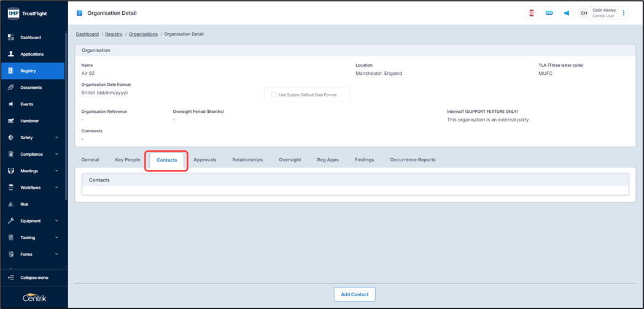This screenshot has height=309, width=644.
Task: Follow the Organisations breadcrumb link
Action: 143,34
